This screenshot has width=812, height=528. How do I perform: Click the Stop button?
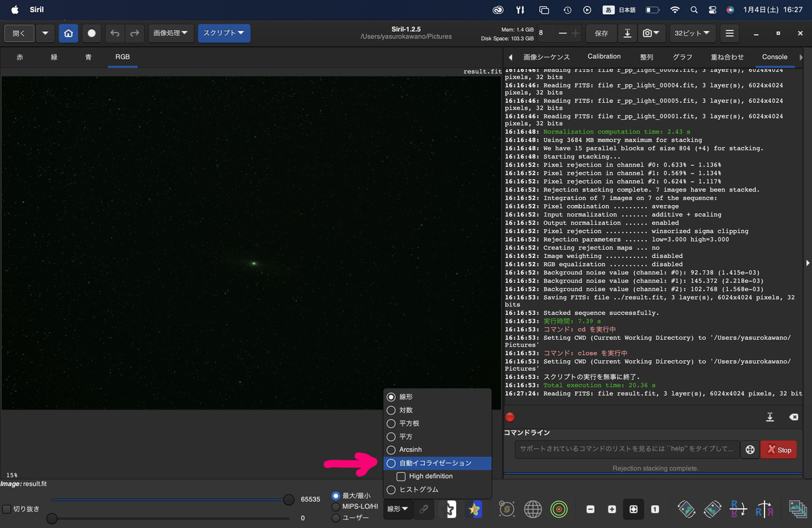[778, 449]
